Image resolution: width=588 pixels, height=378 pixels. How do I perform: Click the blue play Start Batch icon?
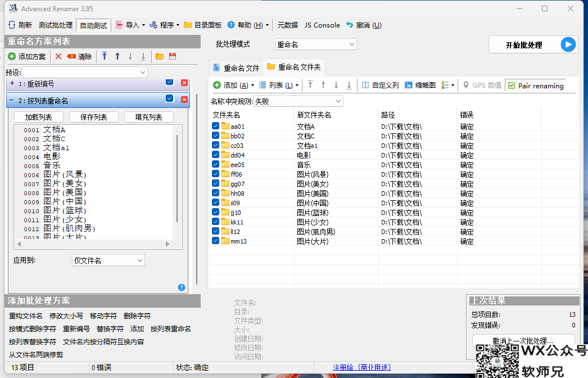click(x=568, y=44)
